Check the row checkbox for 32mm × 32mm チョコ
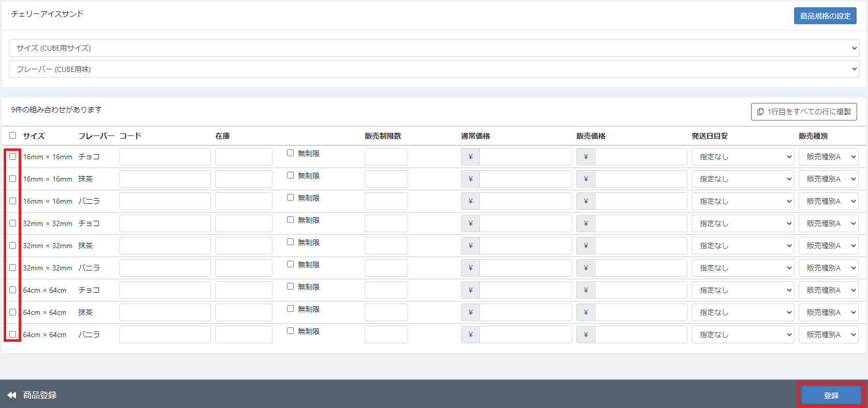 13,223
